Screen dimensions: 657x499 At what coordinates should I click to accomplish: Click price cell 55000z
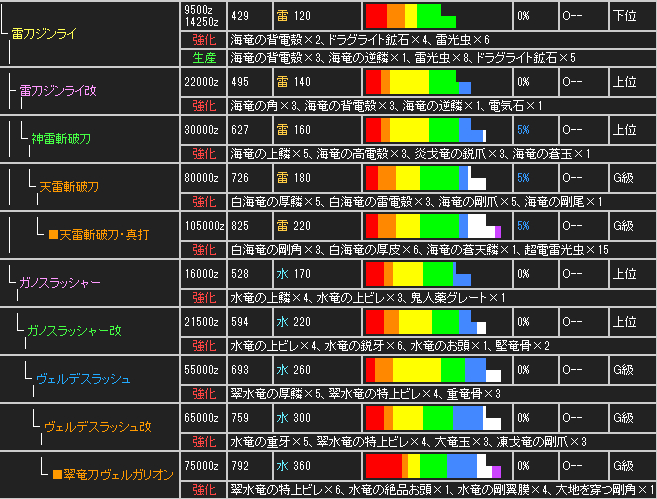(204, 370)
